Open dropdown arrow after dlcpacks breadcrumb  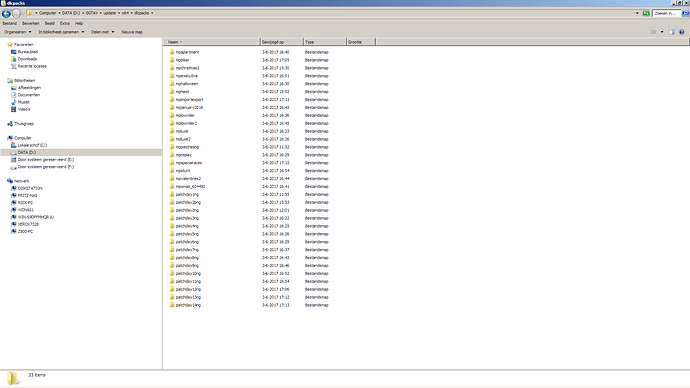(x=152, y=13)
